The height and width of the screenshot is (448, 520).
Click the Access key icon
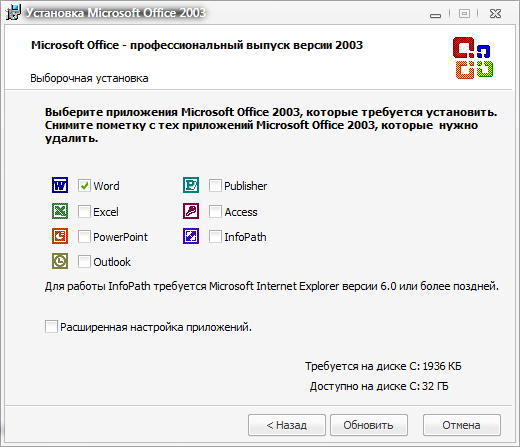point(191,211)
